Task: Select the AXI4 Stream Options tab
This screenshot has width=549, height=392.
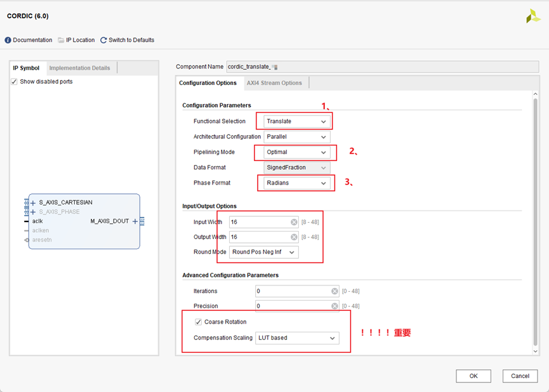Action: tap(274, 83)
